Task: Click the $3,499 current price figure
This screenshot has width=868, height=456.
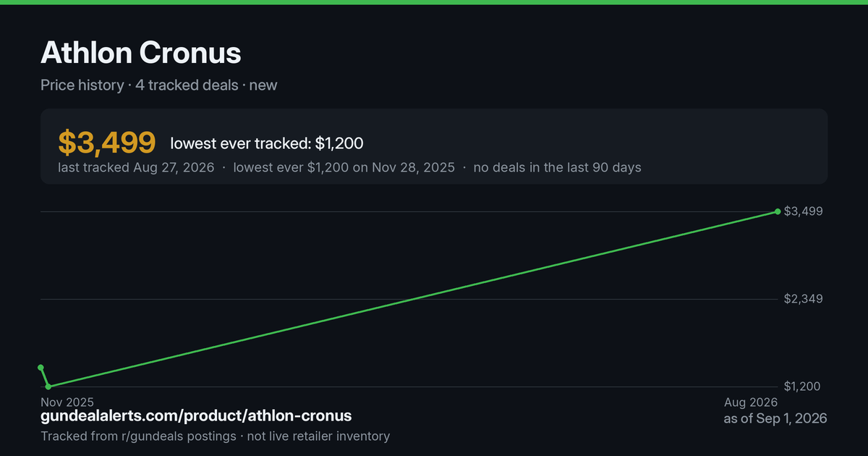Action: pyautogui.click(x=107, y=143)
